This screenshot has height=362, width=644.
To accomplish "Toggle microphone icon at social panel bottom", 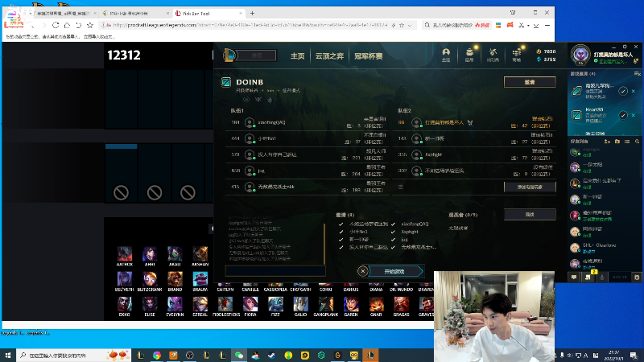I will click(602, 277).
